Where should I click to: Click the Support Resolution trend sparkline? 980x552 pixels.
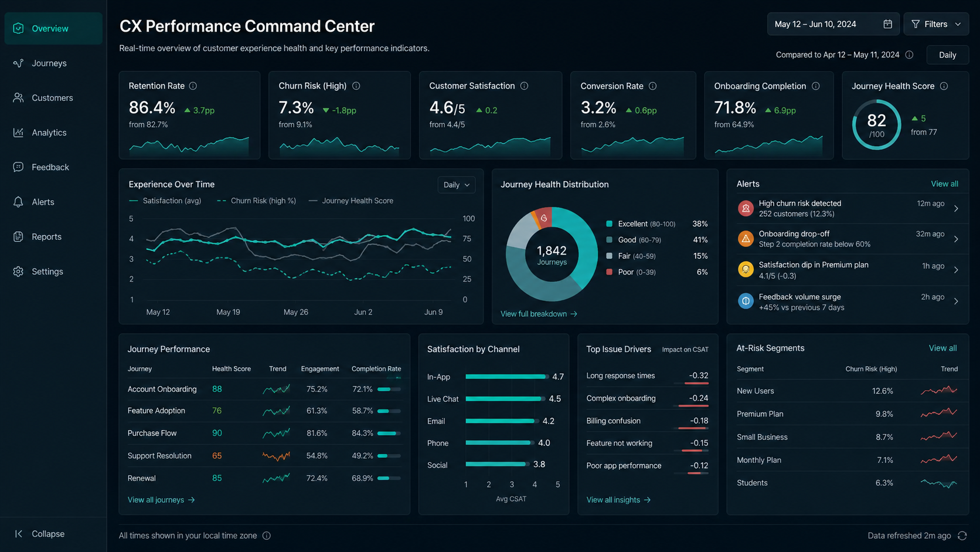[276, 456]
